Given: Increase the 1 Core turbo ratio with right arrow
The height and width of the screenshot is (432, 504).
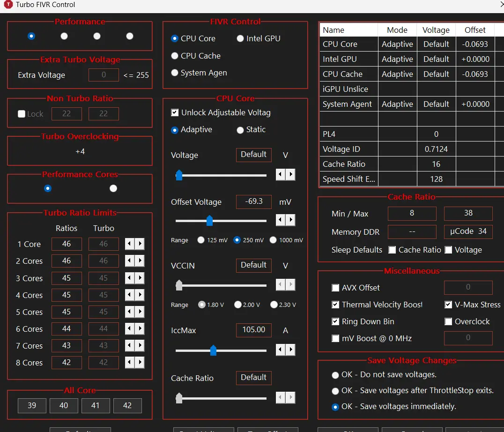Looking at the screenshot, I should point(140,244).
